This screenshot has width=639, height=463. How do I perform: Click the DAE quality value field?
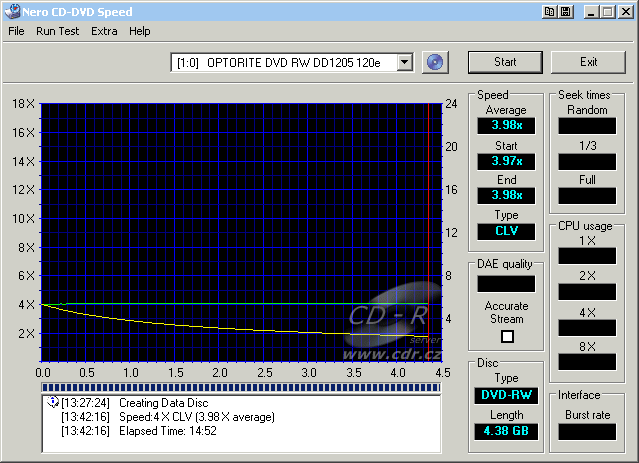pos(506,284)
